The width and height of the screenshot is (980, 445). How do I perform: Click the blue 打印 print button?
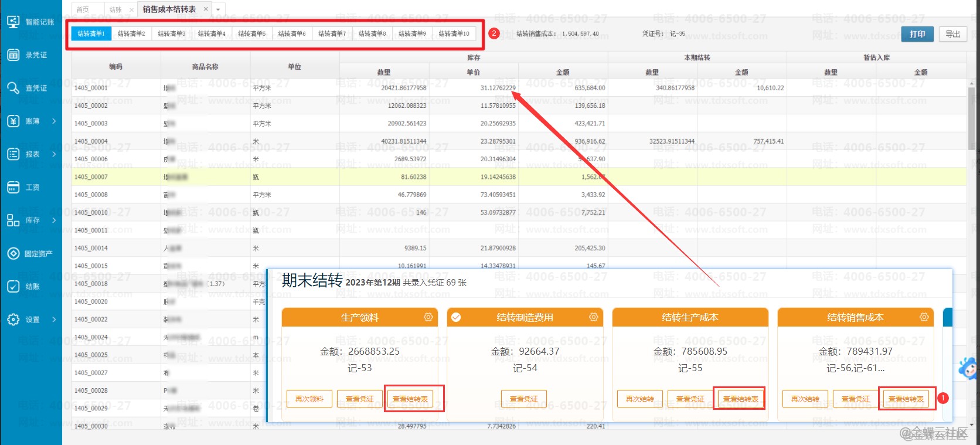pos(917,34)
